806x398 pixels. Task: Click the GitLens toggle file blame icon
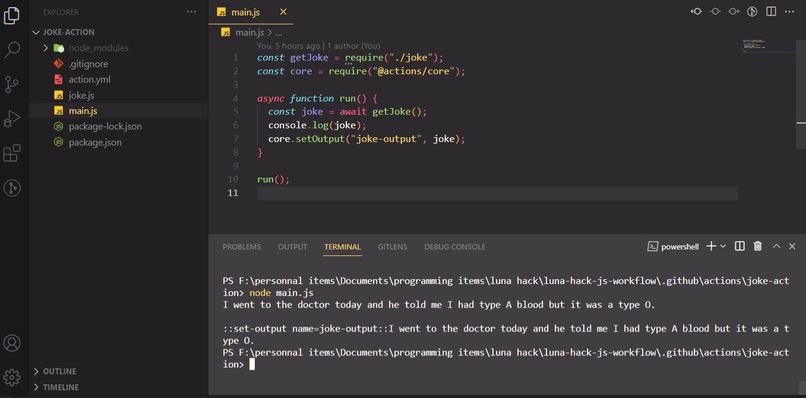coord(752,11)
